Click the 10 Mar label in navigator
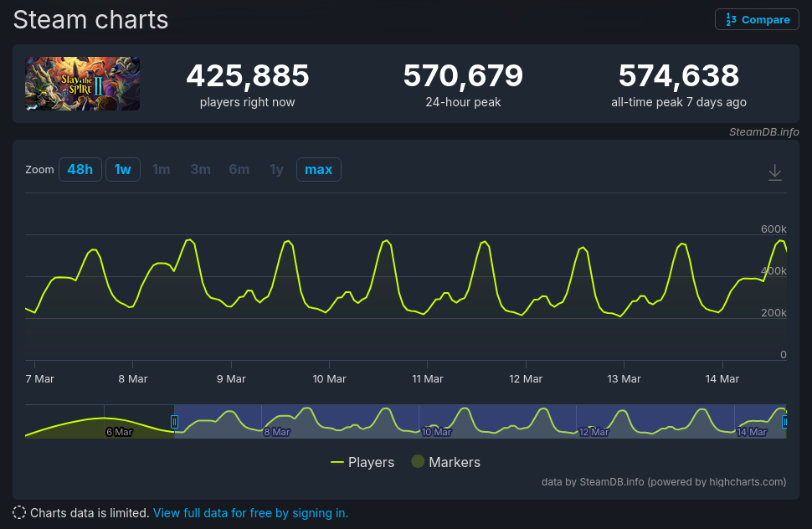812x529 pixels. tap(436, 432)
